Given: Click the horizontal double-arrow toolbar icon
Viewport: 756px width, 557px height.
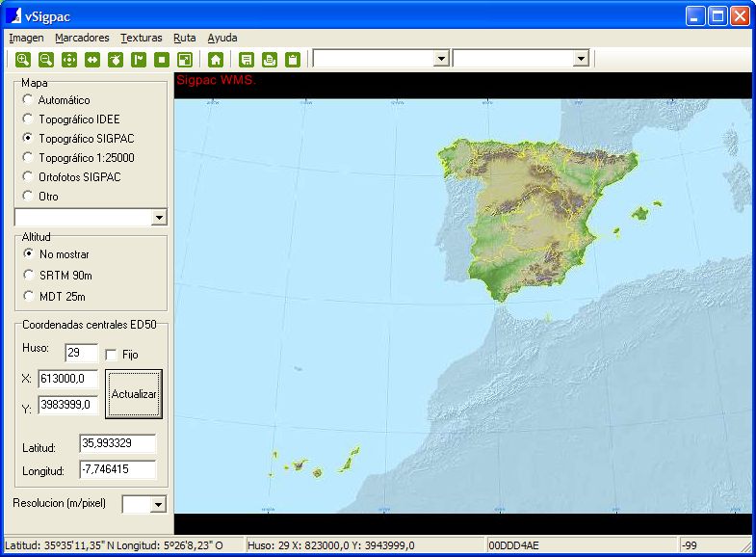Looking at the screenshot, I should [x=92, y=60].
